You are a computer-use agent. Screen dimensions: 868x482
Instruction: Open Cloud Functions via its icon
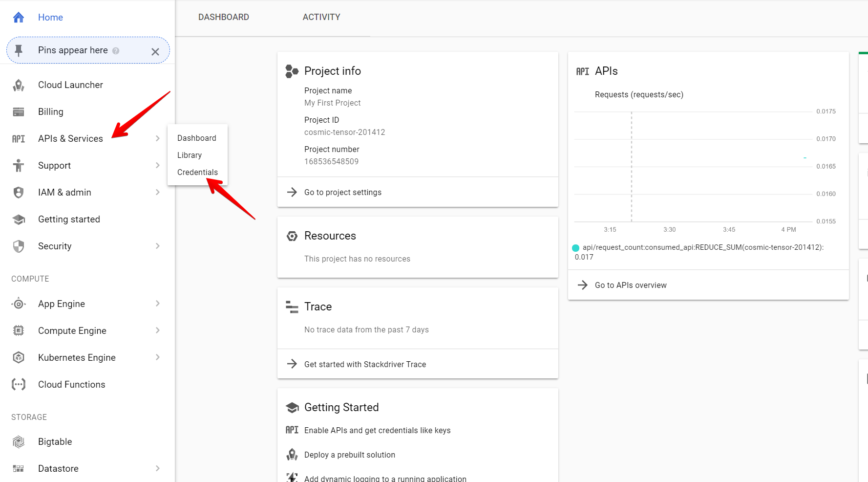pyautogui.click(x=18, y=384)
